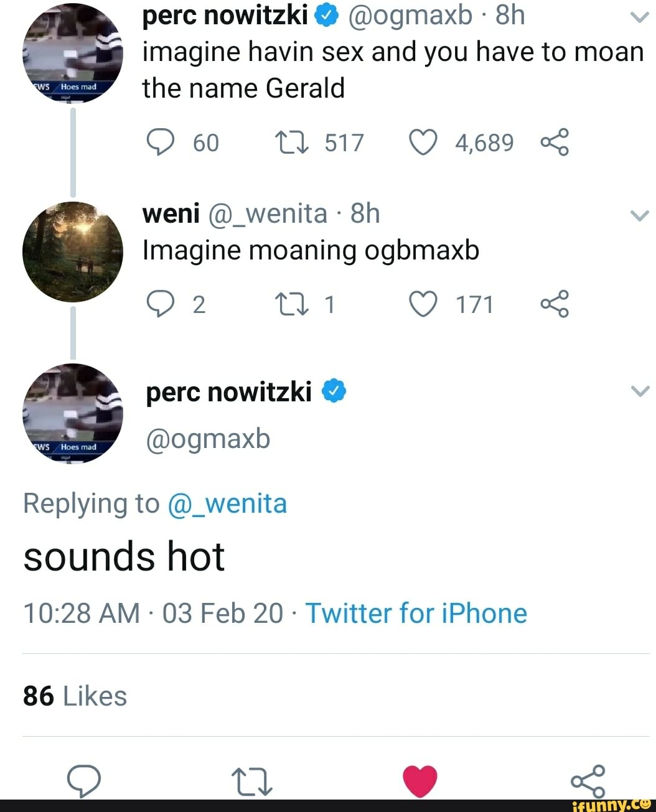The width and height of the screenshot is (656, 812).
Task: Reply to the 'sounds hot' tweet
Action: (84, 780)
